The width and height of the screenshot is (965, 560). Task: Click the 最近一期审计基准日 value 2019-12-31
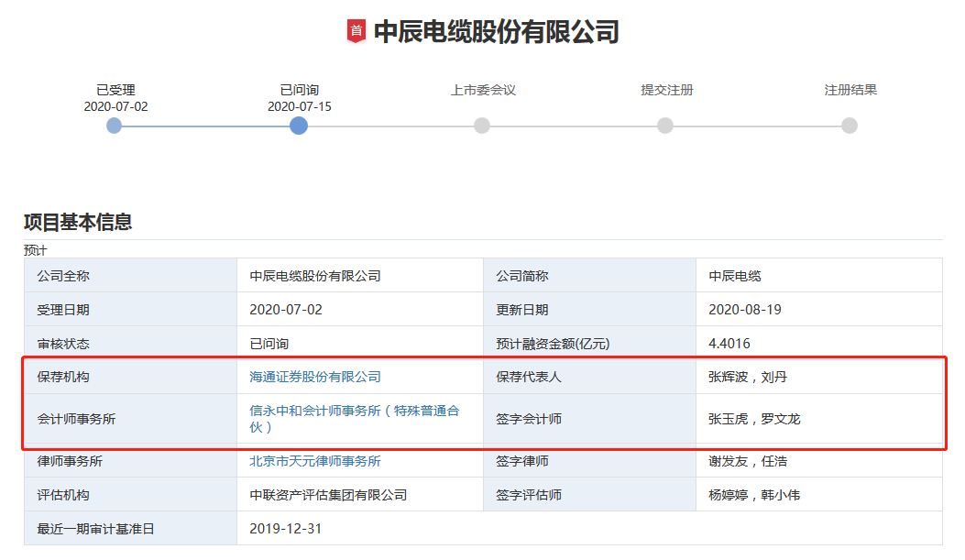pyautogui.click(x=286, y=529)
